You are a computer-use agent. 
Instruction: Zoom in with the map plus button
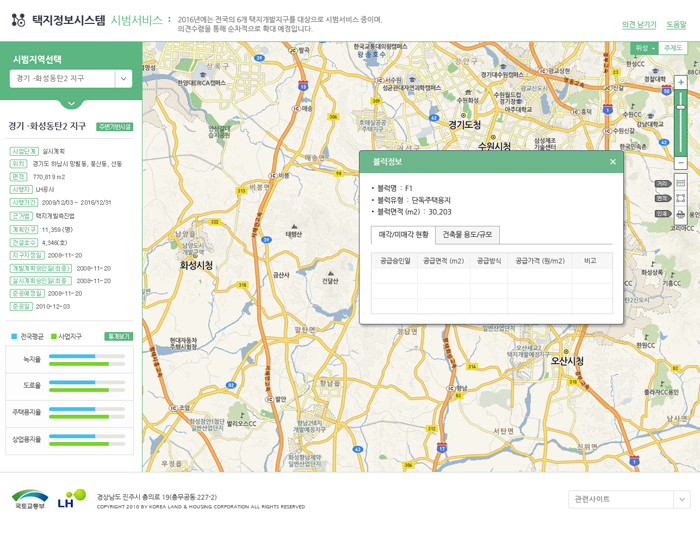(681, 83)
